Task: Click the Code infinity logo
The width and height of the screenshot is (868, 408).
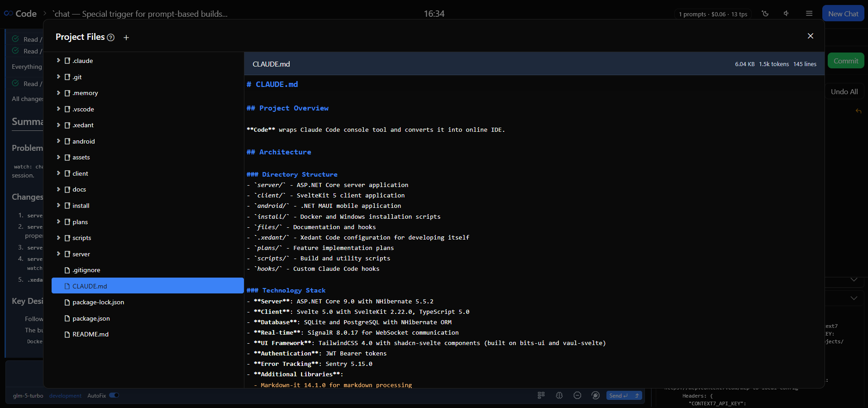Action: pos(8,14)
